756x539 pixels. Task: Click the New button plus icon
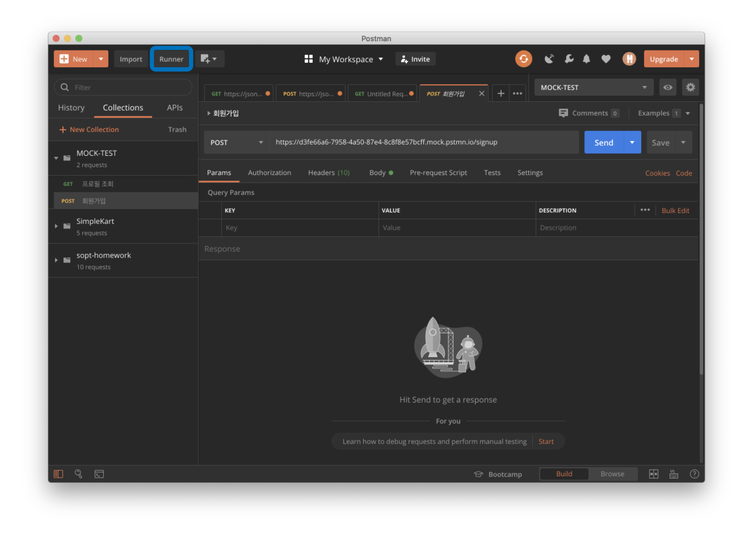[x=64, y=59]
